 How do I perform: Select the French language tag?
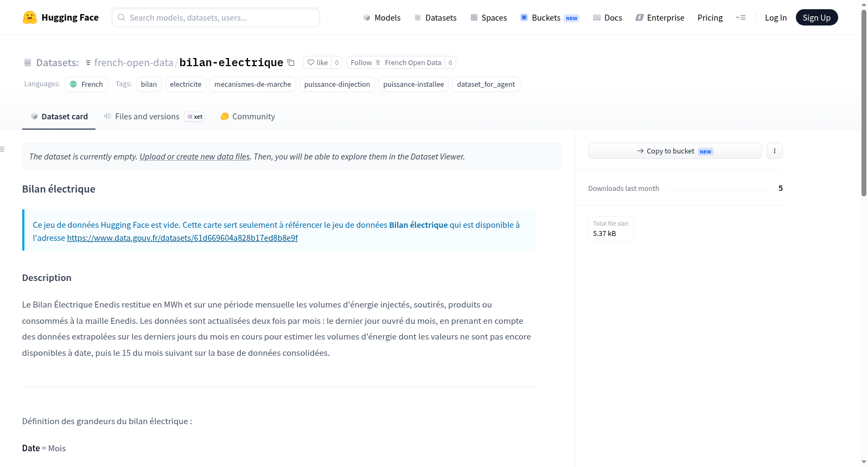(x=86, y=84)
